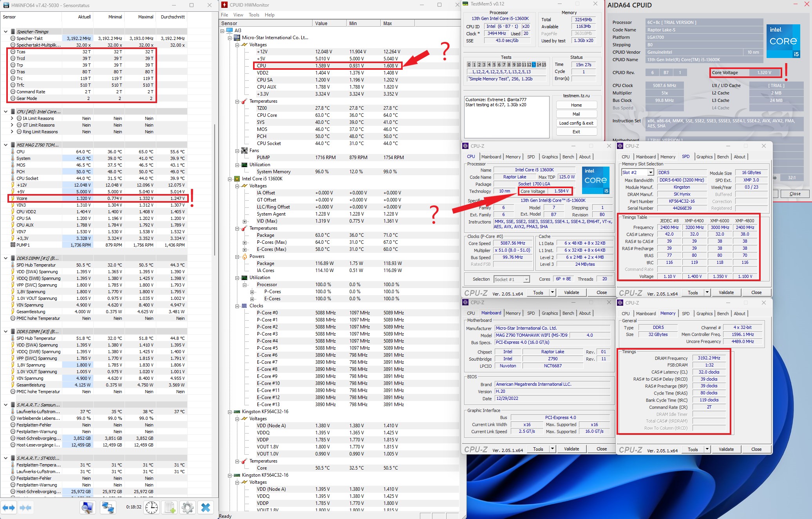The image size is (812, 519).
Task: Click the network monitors remote icon
Action: click(108, 508)
